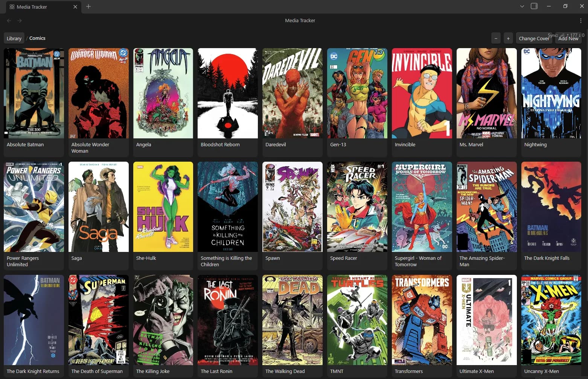Open the Gen-13 comic cover
Image resolution: width=588 pixels, height=379 pixels.
click(357, 93)
